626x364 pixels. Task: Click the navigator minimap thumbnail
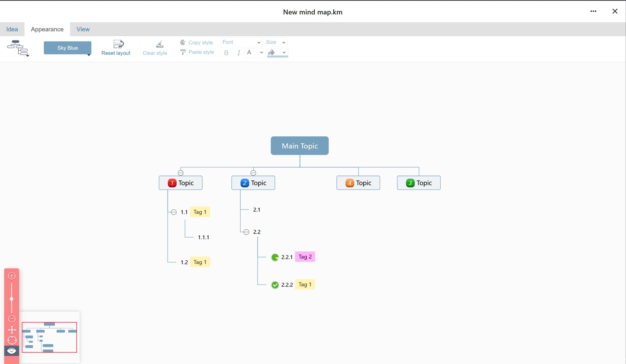(x=49, y=337)
